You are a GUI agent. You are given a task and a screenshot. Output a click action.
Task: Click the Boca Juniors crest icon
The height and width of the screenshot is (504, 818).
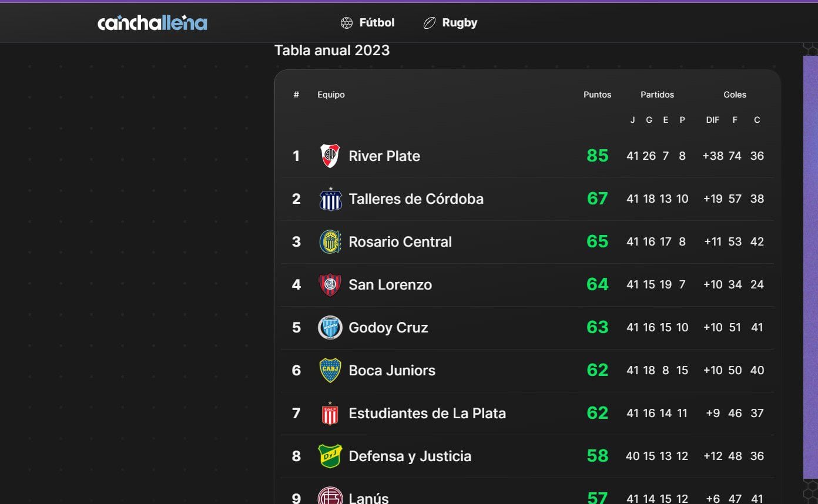point(330,371)
